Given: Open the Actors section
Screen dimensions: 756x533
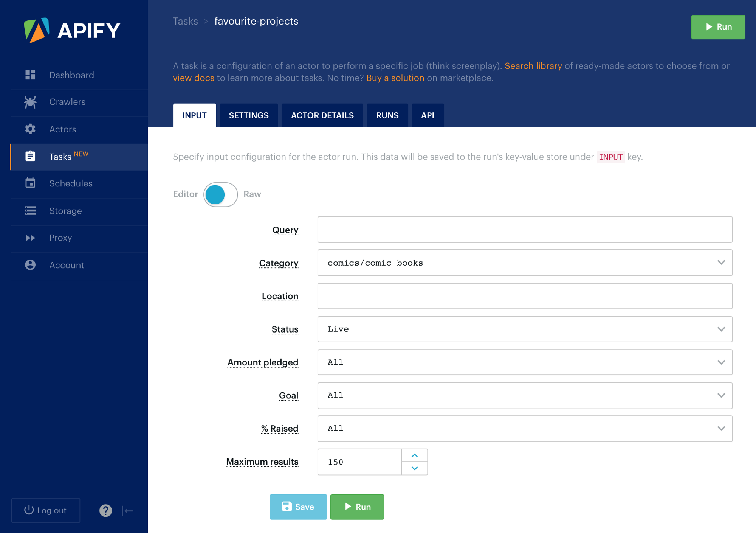Looking at the screenshot, I should pyautogui.click(x=79, y=129).
